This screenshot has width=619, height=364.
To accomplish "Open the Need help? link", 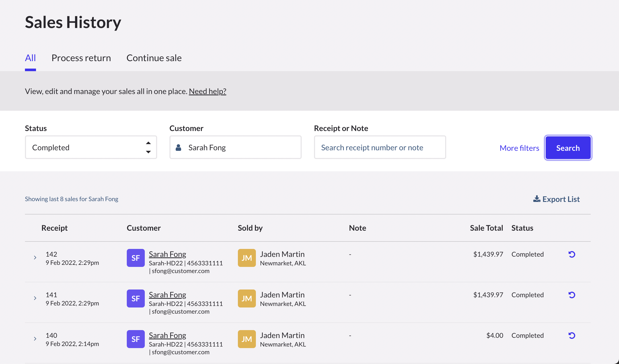I will click(x=207, y=91).
